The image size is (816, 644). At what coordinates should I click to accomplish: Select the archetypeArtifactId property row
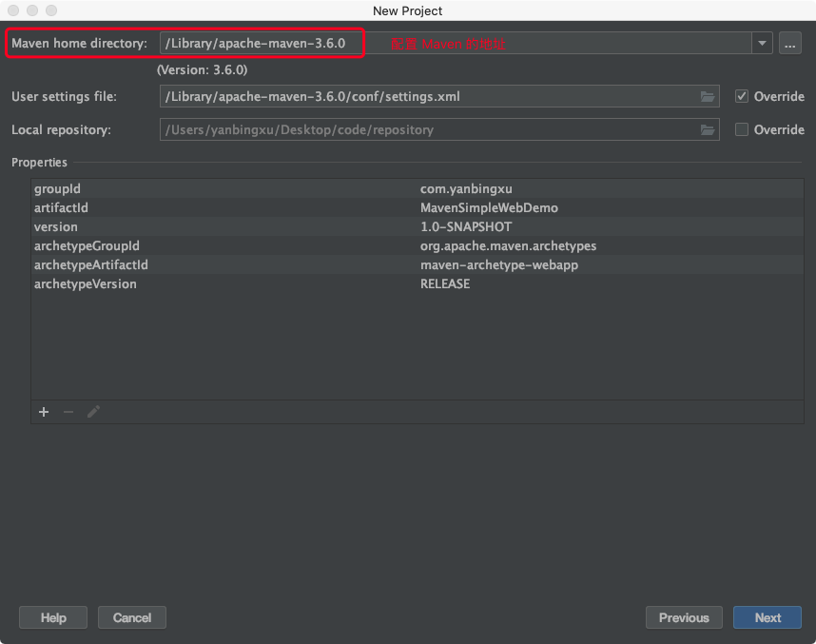pyautogui.click(x=418, y=264)
